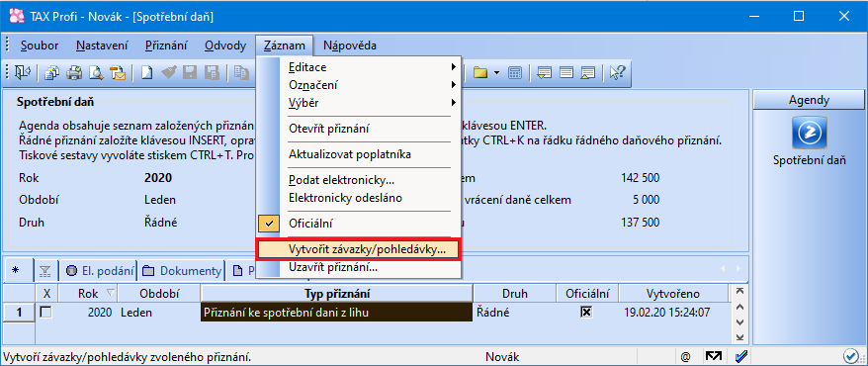Screen dimensions: 868x366
Task: Open the Nastavení menu
Action: click(x=102, y=46)
